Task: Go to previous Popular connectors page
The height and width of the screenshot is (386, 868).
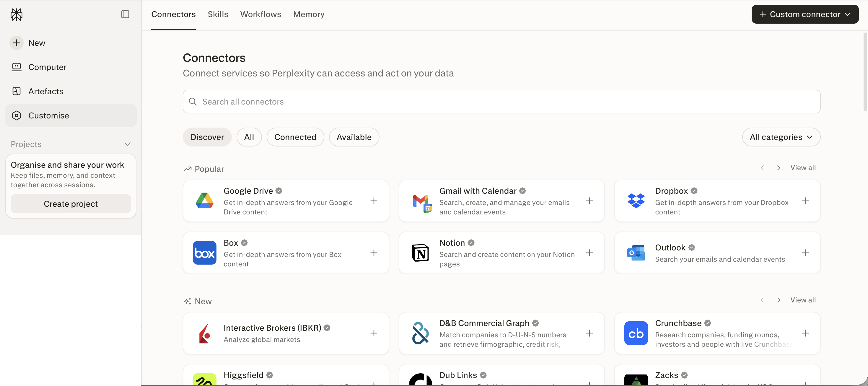Action: pyautogui.click(x=762, y=168)
